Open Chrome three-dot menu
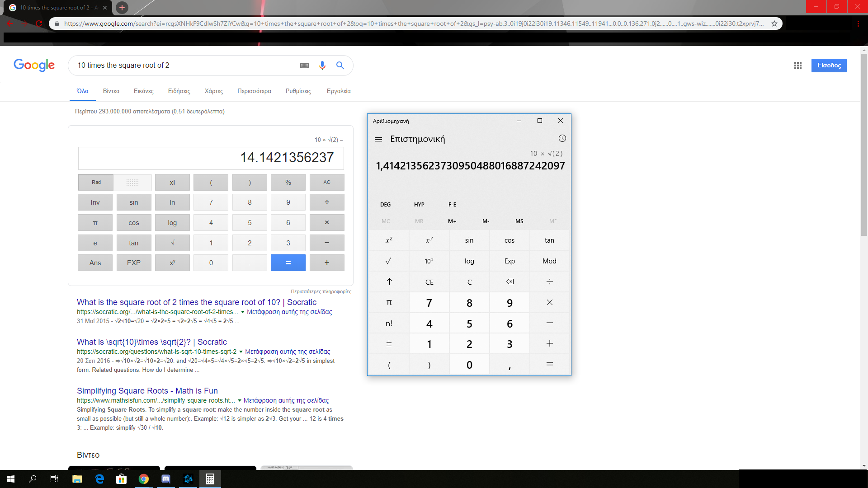The width and height of the screenshot is (868, 488). coord(858,23)
